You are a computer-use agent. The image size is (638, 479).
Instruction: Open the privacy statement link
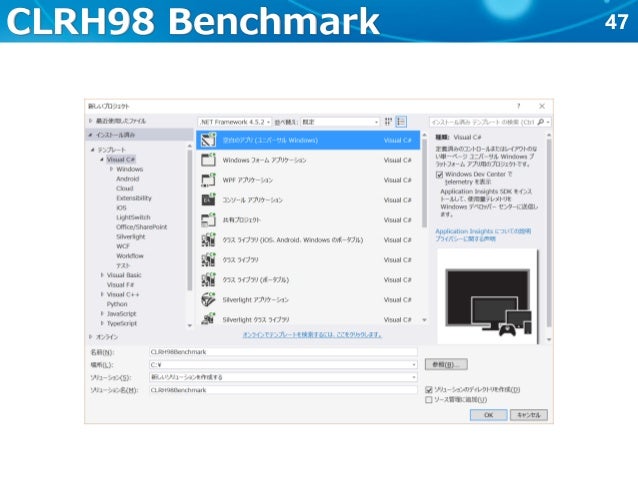(x=465, y=238)
